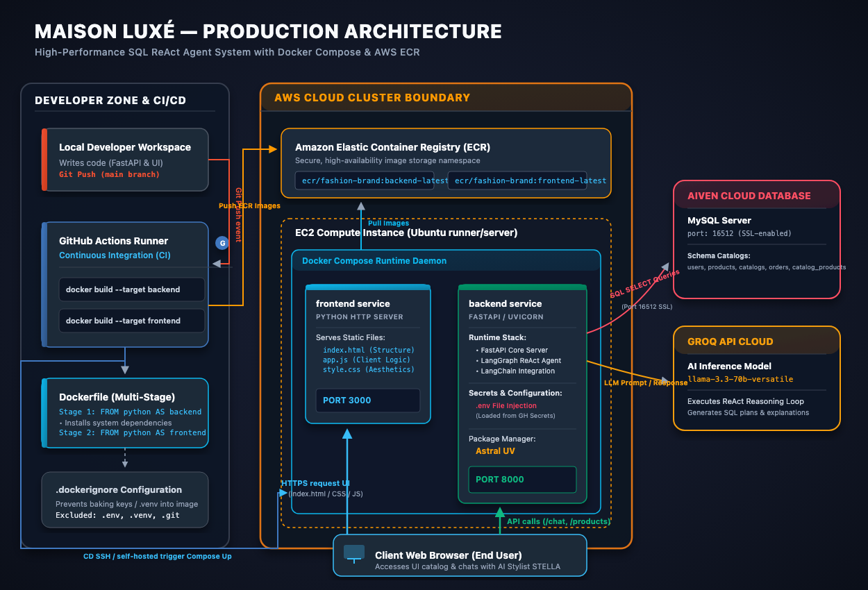Click the High-Performance SQL ReAct Agent subtitle

(227, 53)
